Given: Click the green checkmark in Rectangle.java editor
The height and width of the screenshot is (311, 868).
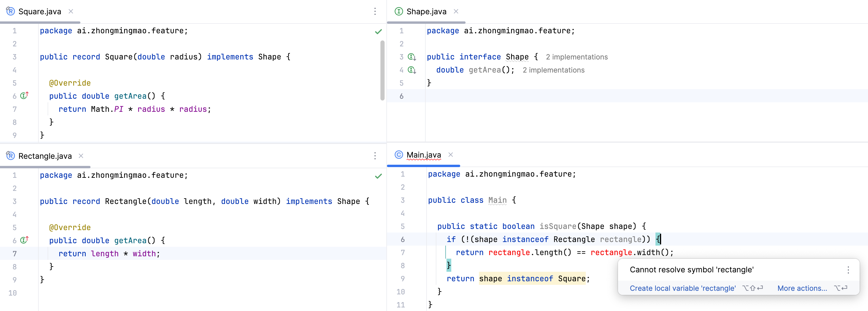Looking at the screenshot, I should [x=378, y=176].
